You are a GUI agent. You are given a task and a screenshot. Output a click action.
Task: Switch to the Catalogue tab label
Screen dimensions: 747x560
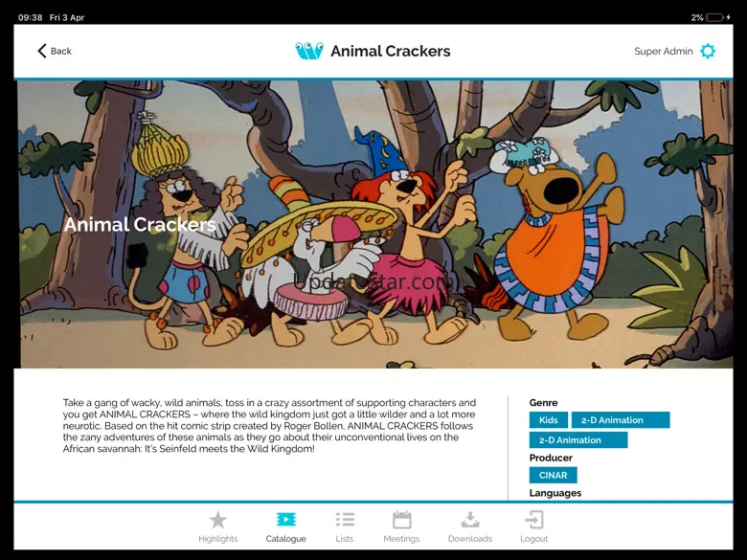click(x=285, y=539)
